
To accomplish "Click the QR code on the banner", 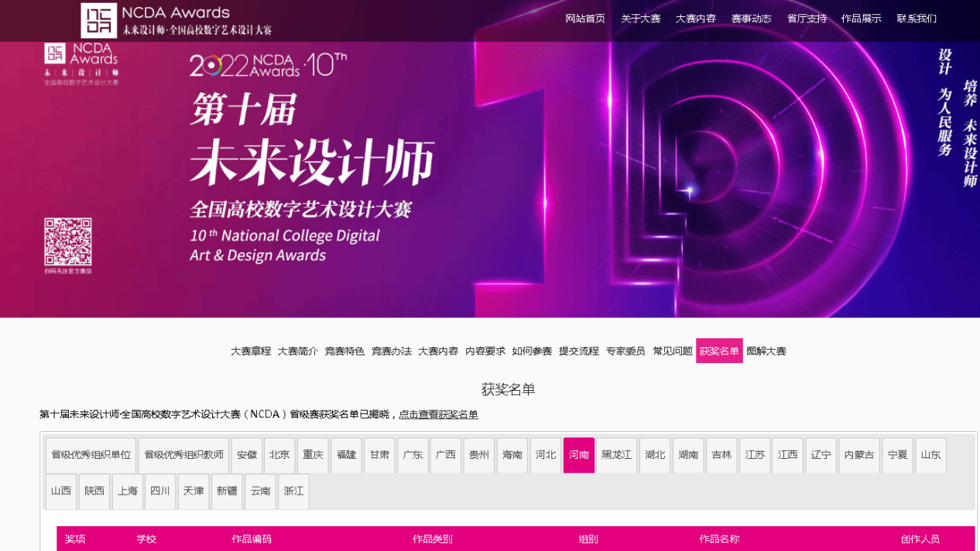I will coord(68,242).
